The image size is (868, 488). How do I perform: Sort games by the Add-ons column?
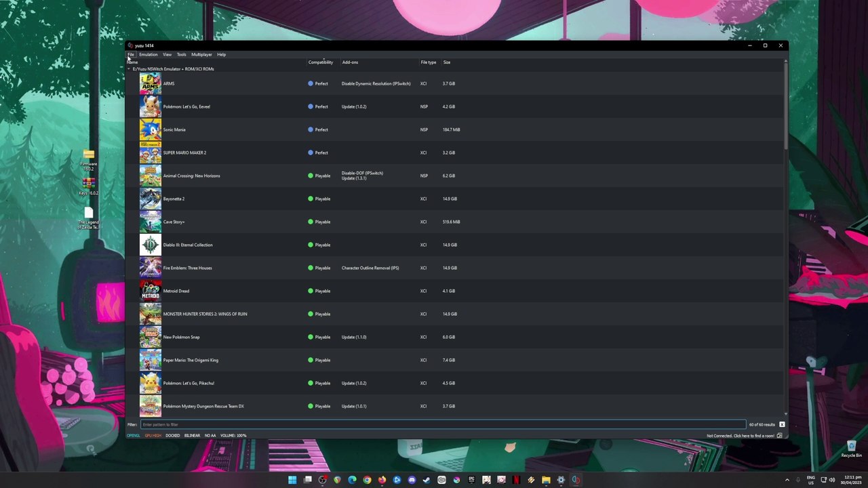[350, 62]
